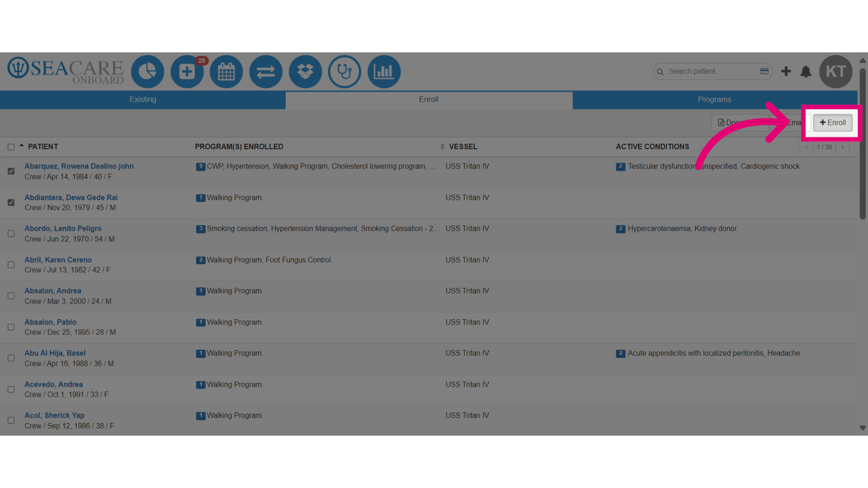Click the ACTIVE CONDITIONS header

[652, 146]
